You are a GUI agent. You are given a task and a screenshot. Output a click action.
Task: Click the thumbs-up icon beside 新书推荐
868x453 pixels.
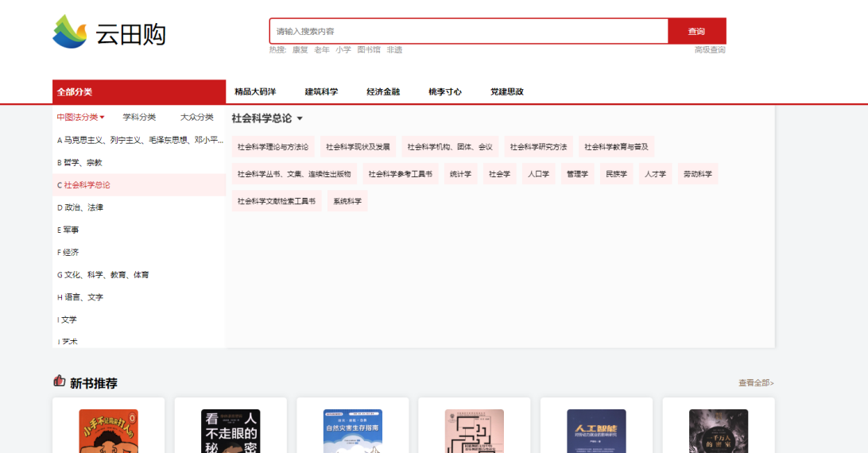(x=59, y=381)
